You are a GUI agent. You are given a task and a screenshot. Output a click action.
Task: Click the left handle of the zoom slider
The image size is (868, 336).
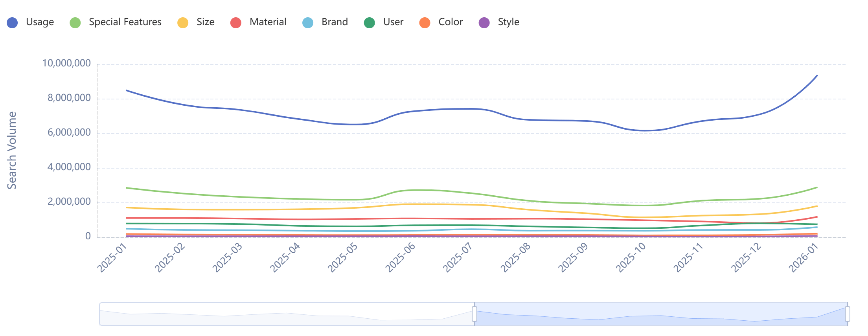(474, 314)
